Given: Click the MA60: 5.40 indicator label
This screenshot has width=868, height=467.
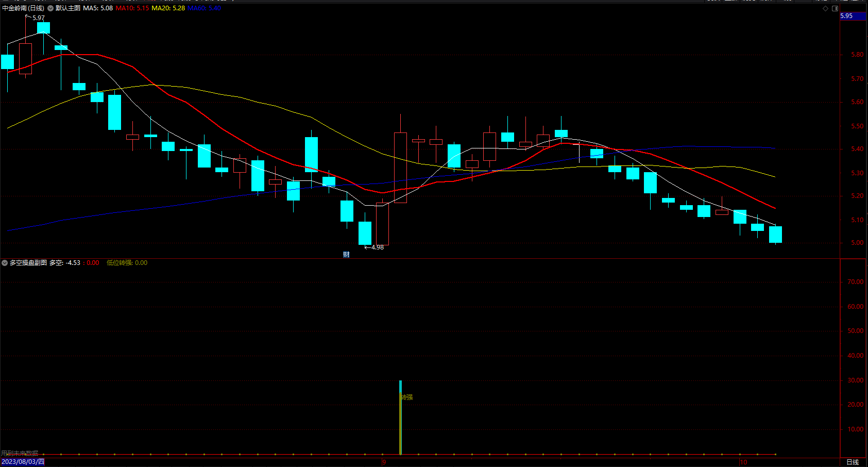Looking at the screenshot, I should (205, 8).
